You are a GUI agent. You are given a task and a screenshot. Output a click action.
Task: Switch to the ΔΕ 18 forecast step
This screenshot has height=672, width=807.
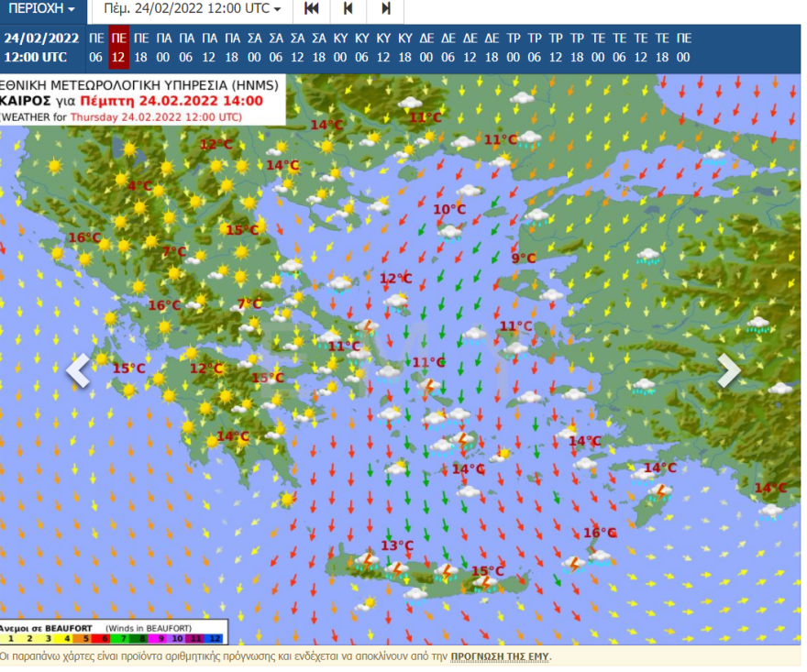click(492, 48)
